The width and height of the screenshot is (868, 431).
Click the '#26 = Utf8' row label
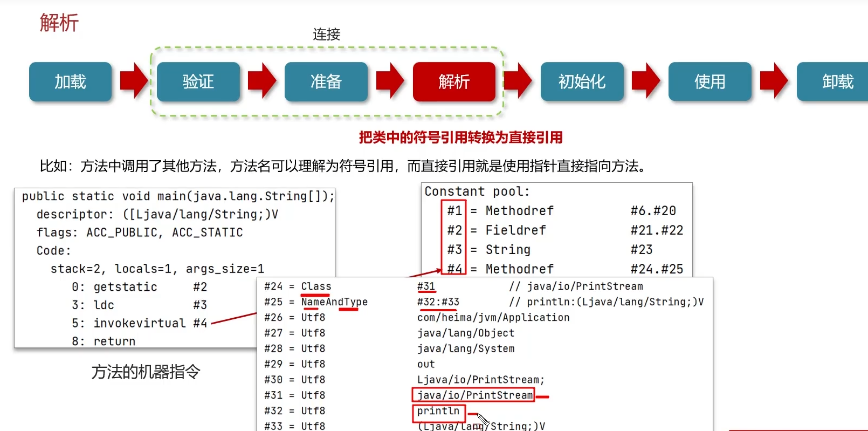point(294,318)
